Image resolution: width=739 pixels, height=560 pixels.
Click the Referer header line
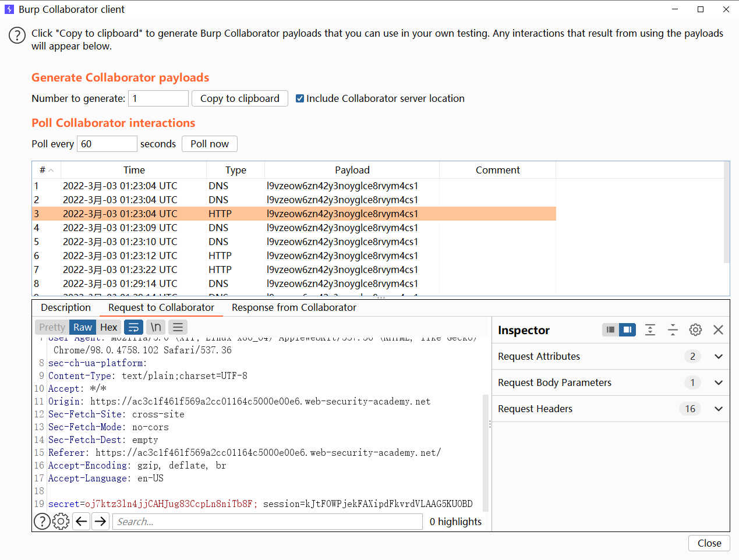coord(245,452)
